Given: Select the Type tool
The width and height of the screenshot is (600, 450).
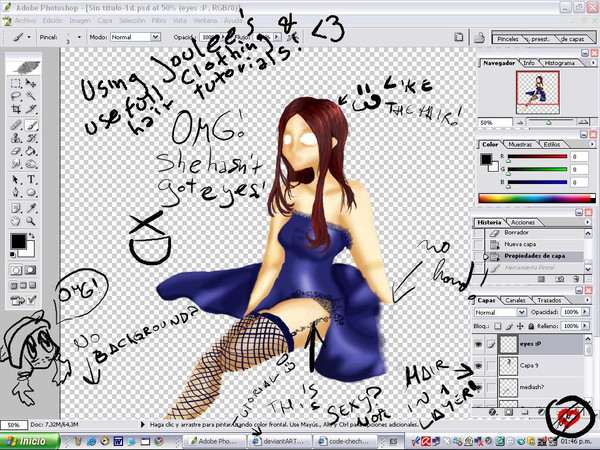Looking at the screenshot, I should [31, 179].
